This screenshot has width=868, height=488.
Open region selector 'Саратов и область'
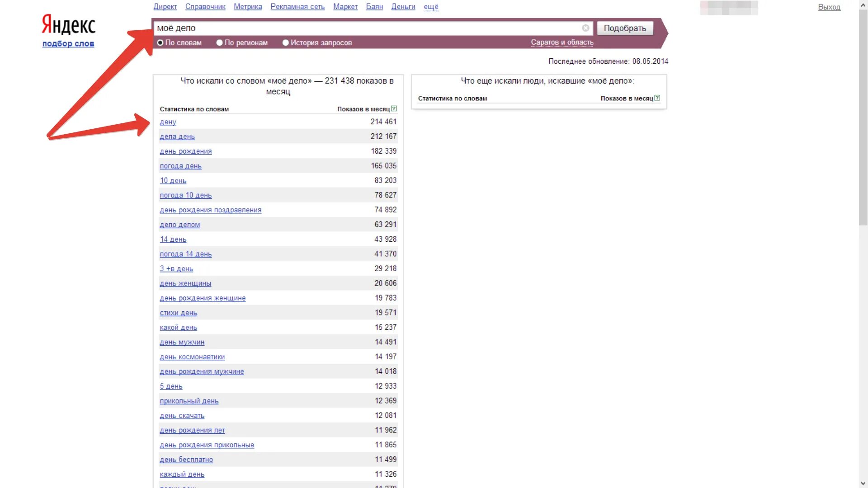pyautogui.click(x=562, y=42)
